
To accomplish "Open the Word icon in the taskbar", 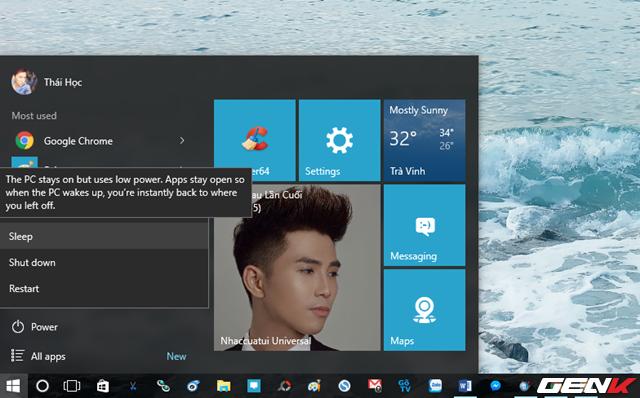I will click(x=465, y=386).
